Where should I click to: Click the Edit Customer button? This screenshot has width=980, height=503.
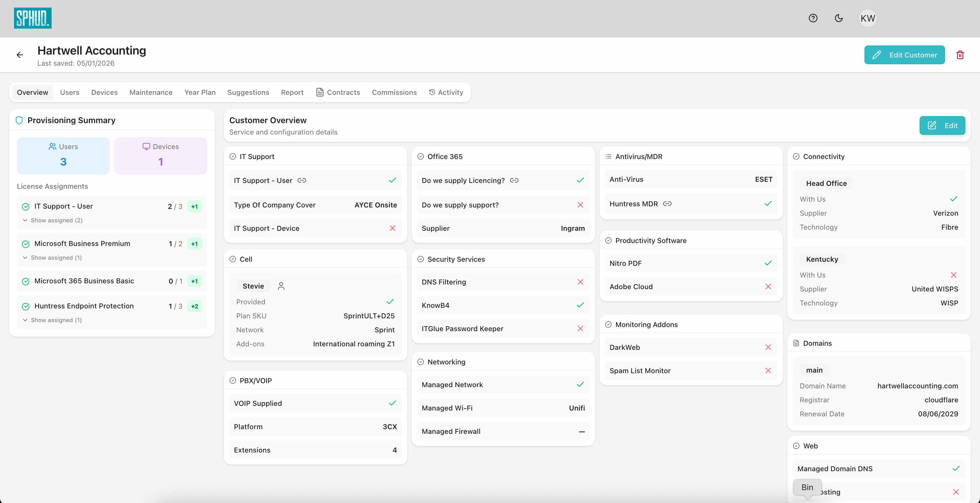(905, 55)
